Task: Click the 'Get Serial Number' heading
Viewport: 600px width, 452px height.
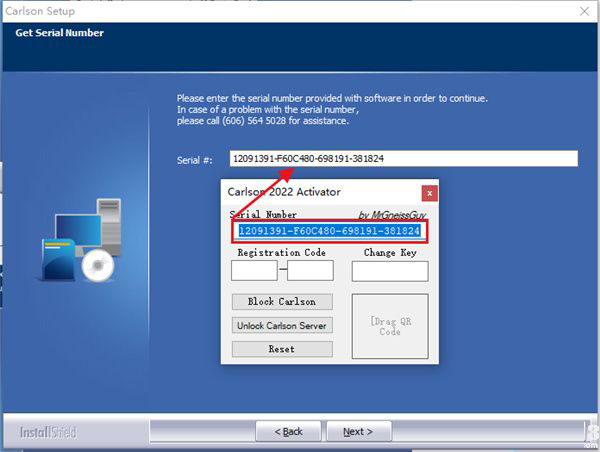Action: coord(60,33)
